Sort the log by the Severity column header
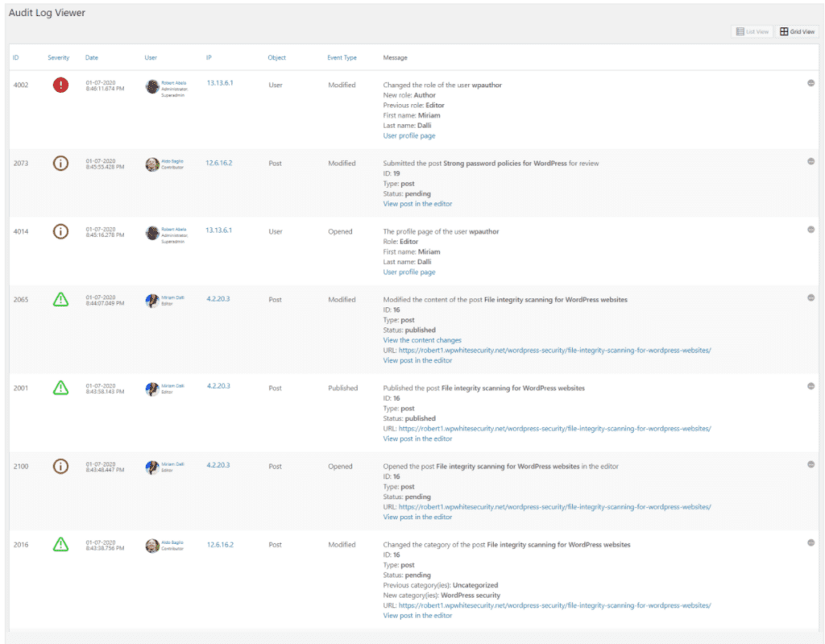 click(x=58, y=57)
